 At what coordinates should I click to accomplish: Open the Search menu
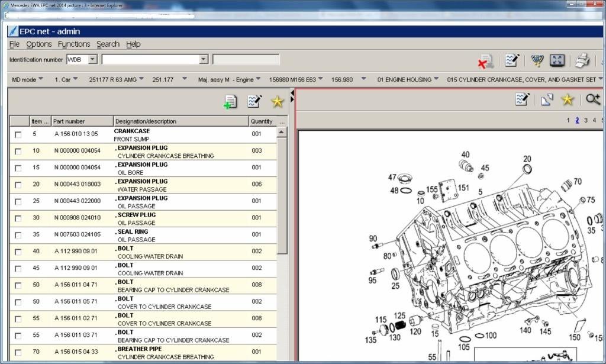point(108,44)
